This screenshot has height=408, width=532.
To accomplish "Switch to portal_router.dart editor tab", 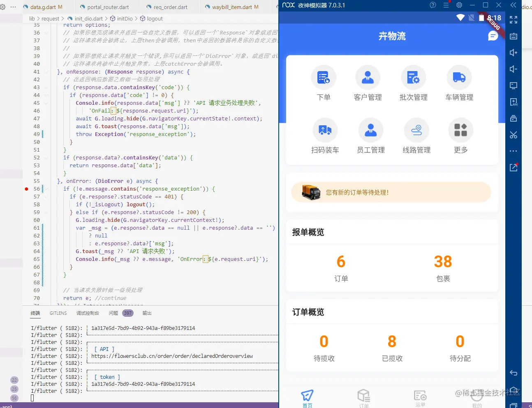I will click(104, 7).
